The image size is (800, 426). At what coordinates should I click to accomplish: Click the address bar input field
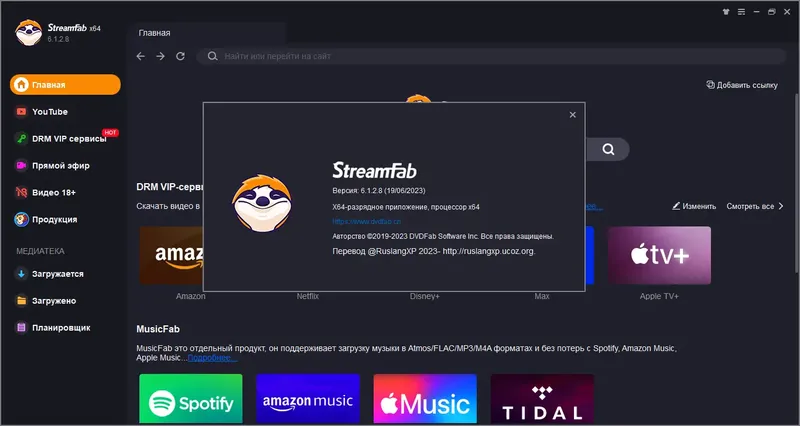tap(491, 56)
